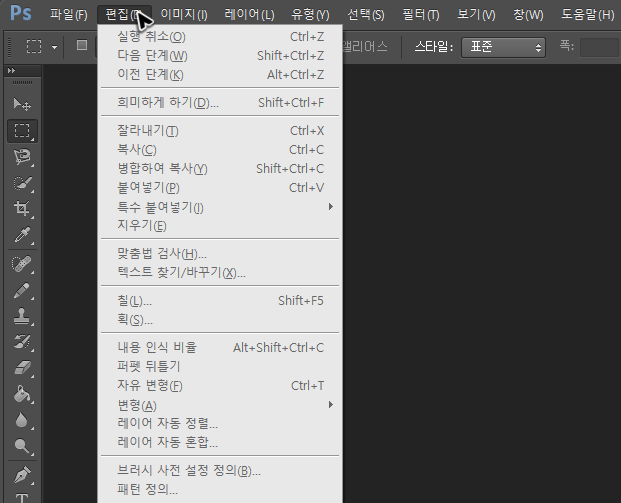621x503 pixels.
Task: Choose 칠(L)... menu entry
Action: click(220, 301)
